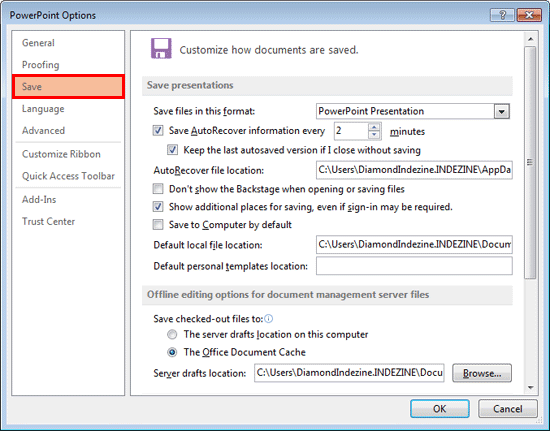Image resolution: width=550 pixels, height=431 pixels.
Task: Click the Help question mark button
Action: pos(502,15)
